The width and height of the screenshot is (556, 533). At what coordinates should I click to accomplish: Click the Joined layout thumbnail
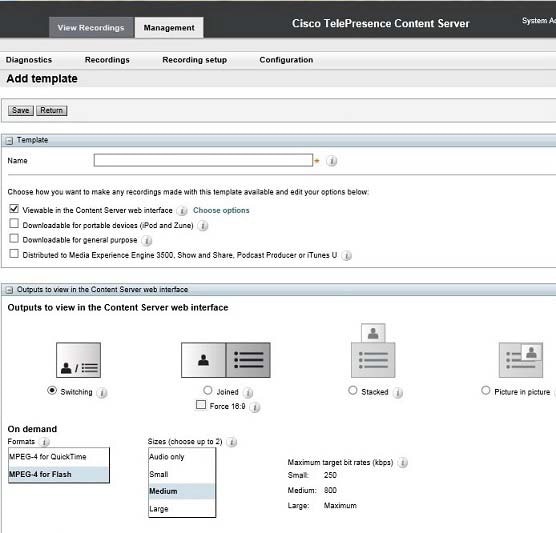[226, 360]
